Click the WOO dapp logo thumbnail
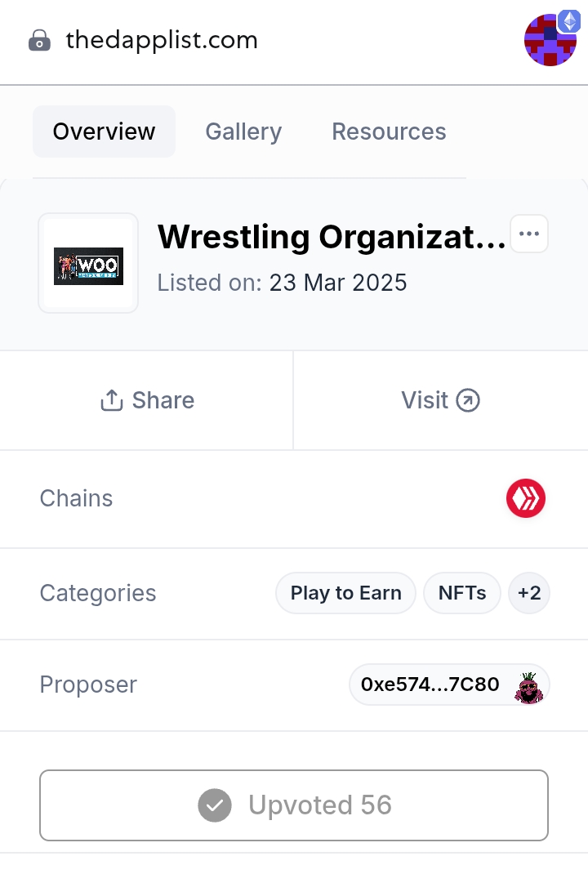Viewport: 588px width, 874px height. (x=88, y=263)
